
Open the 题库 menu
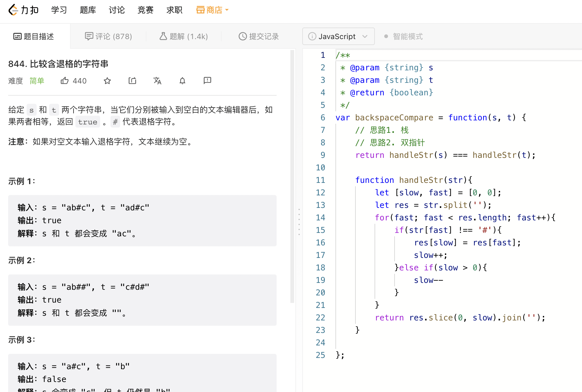[x=88, y=10]
